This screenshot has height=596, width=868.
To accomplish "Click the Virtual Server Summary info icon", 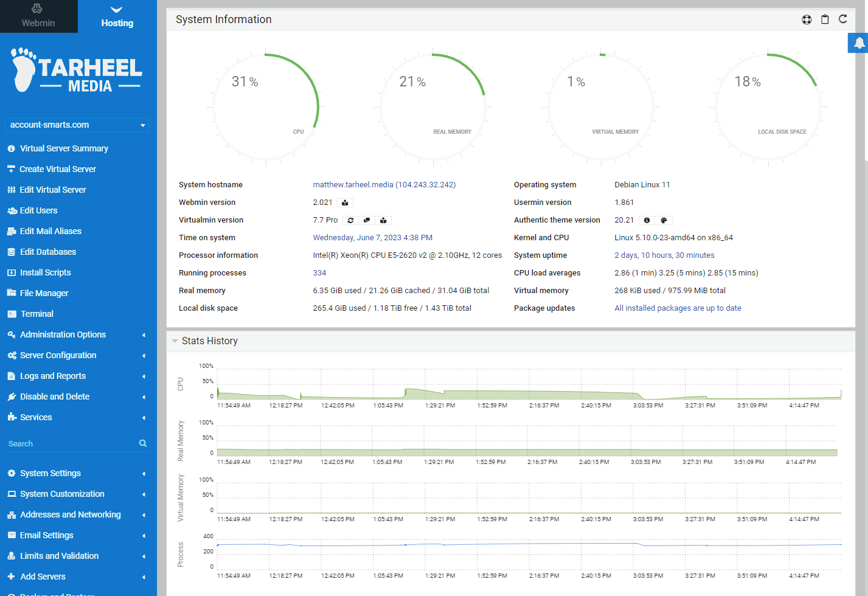I will click(11, 148).
